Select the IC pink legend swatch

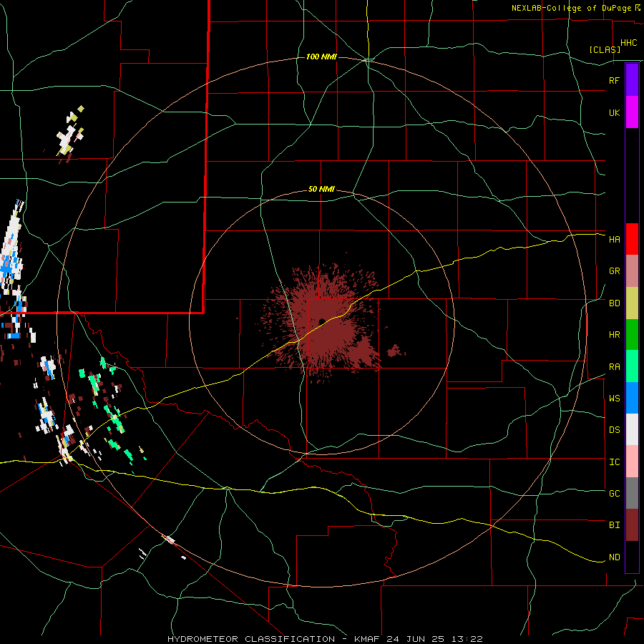pyautogui.click(x=632, y=462)
